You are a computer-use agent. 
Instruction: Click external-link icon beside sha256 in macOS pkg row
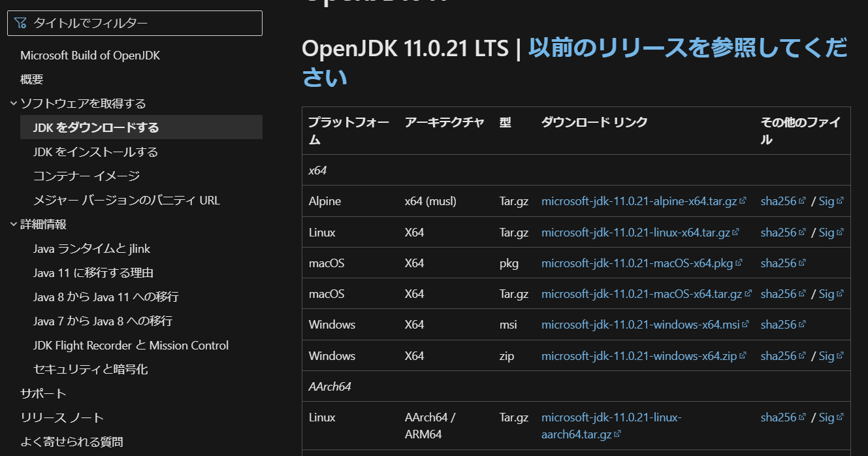click(803, 263)
